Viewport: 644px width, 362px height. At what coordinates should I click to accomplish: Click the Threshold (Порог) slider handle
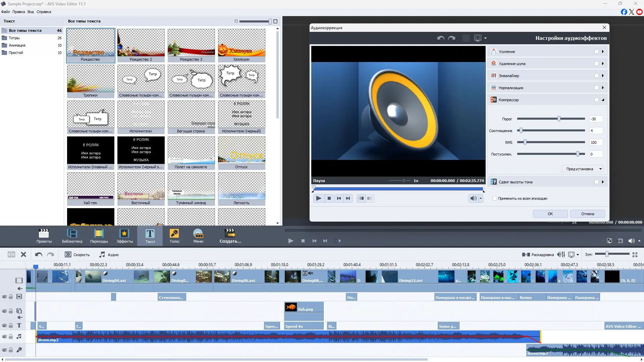coord(559,119)
